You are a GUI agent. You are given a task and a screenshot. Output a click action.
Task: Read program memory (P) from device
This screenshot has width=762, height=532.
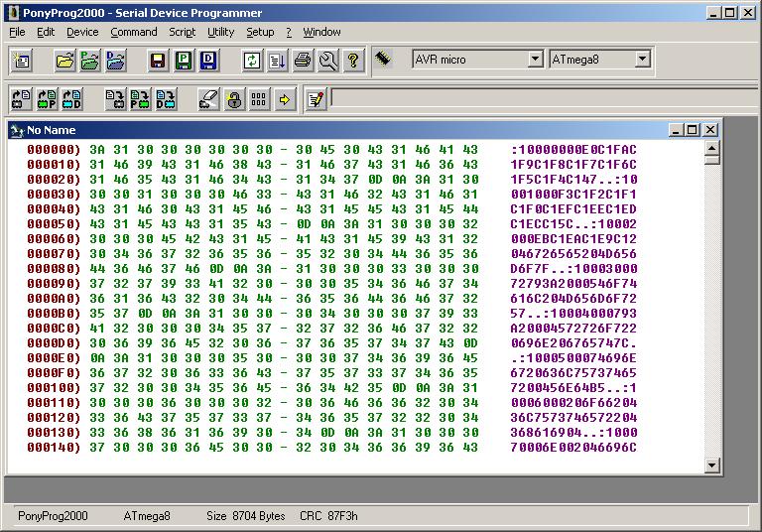[47, 99]
